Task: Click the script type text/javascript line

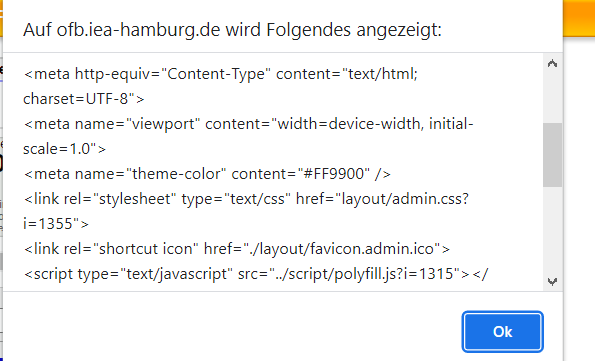Action: [x=256, y=274]
